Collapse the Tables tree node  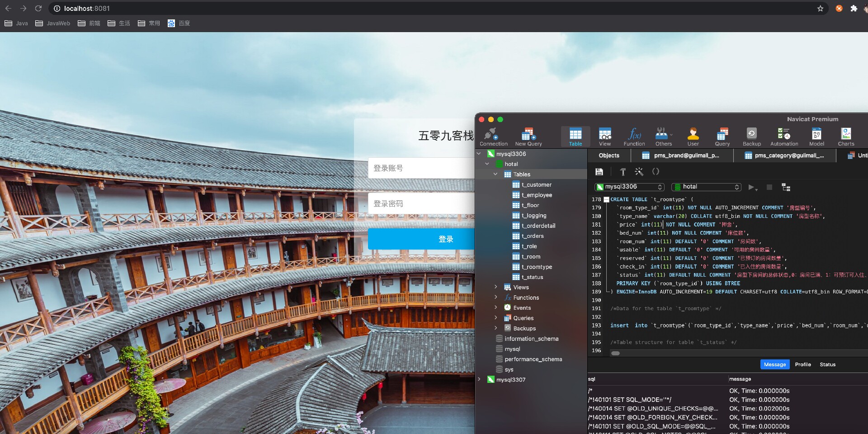pos(495,174)
